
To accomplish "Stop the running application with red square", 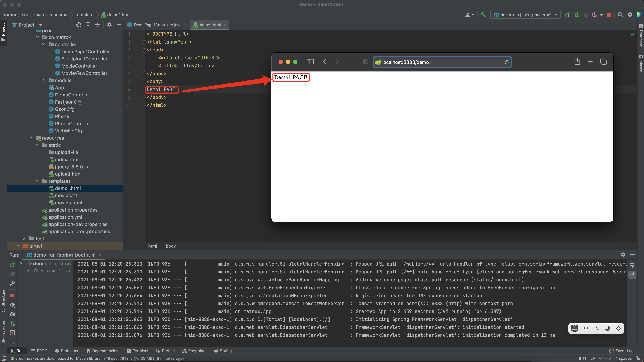I will point(609,15).
